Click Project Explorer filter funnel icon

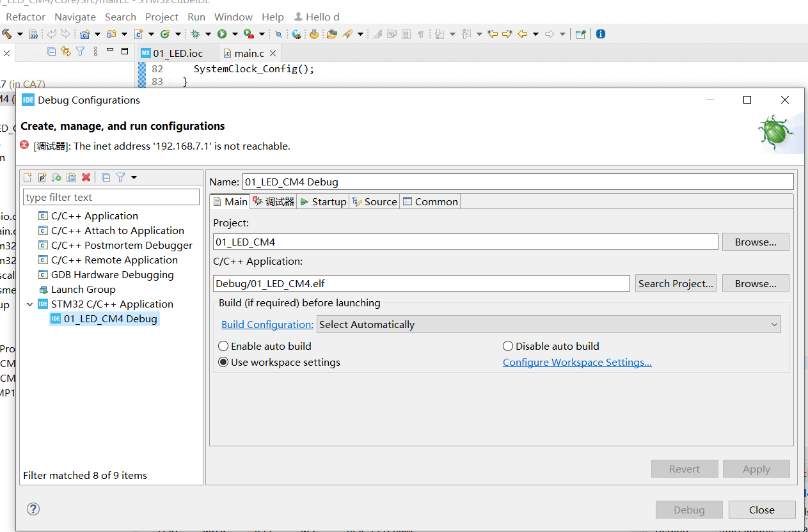[80, 52]
